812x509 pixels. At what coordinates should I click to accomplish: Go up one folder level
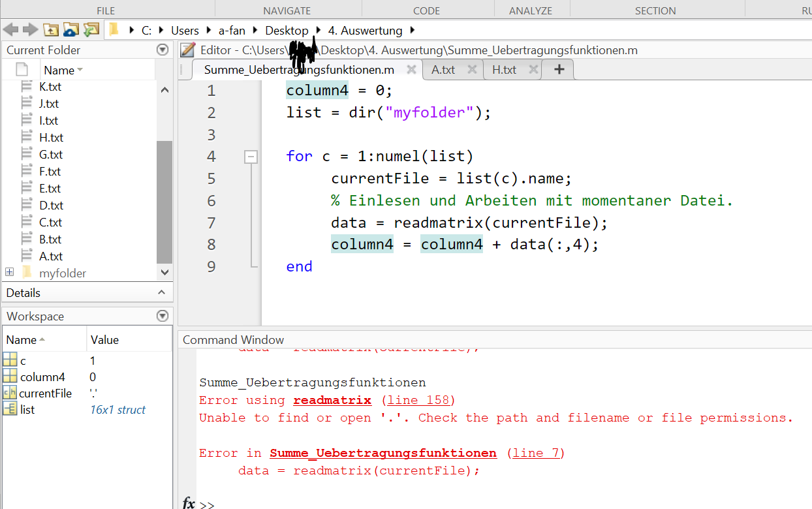pos(50,30)
